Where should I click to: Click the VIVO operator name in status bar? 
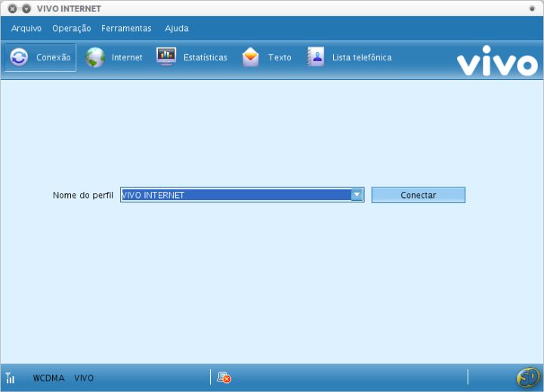point(84,378)
